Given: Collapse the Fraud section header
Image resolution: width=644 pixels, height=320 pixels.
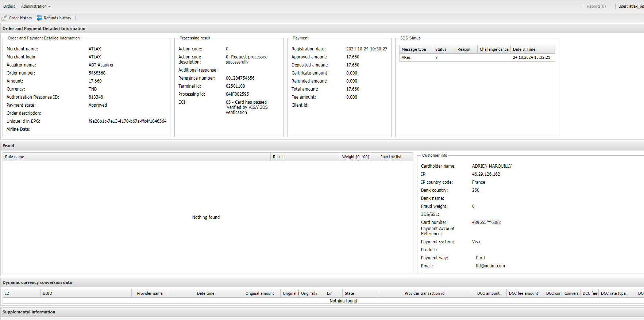Looking at the screenshot, I should 8,146.
